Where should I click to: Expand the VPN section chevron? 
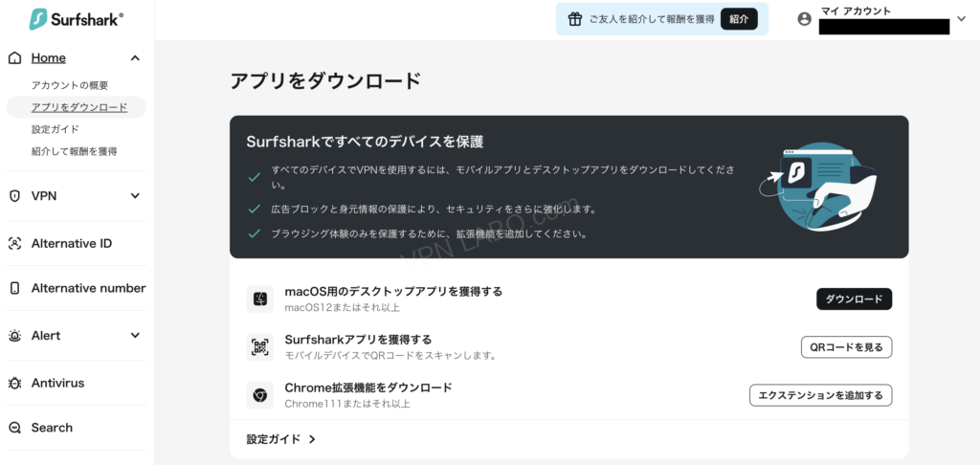pos(135,195)
